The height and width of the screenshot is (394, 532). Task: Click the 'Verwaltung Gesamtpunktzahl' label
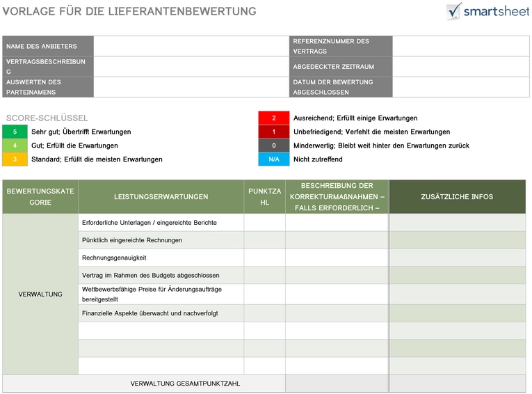point(185,384)
